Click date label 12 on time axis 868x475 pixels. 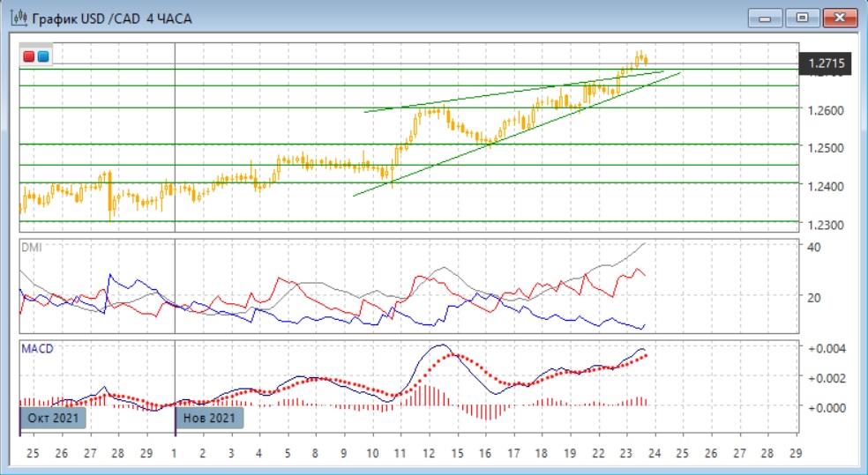tap(429, 454)
